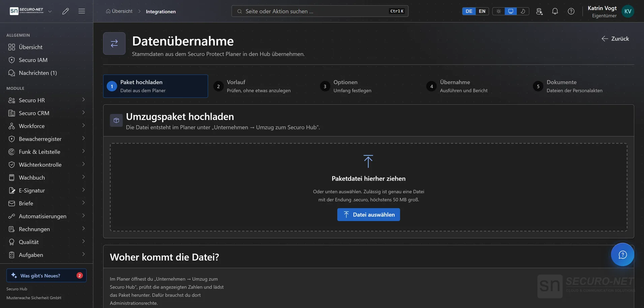Click the package icon beside Umzugspaket hochladen
The width and height of the screenshot is (644, 308).
point(116,120)
